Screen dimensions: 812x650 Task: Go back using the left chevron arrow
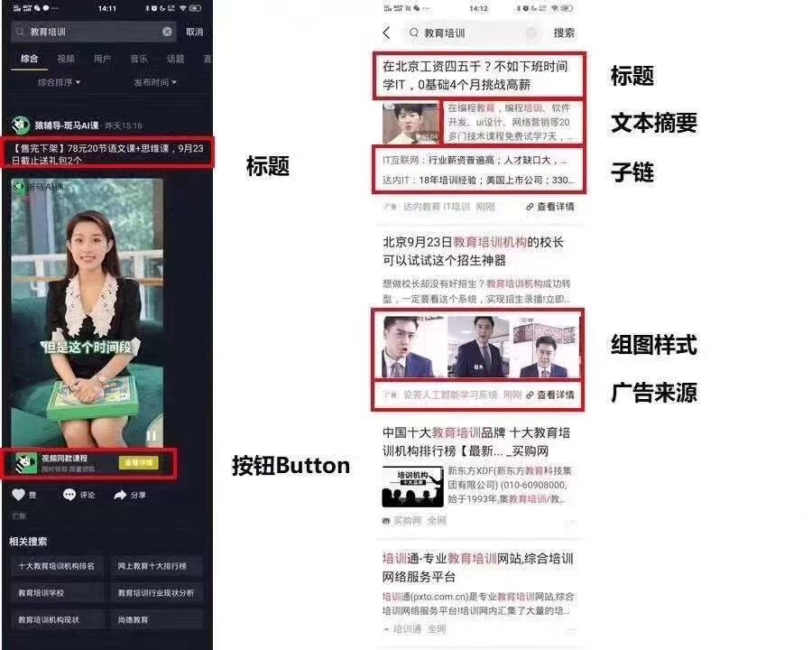coord(387,32)
